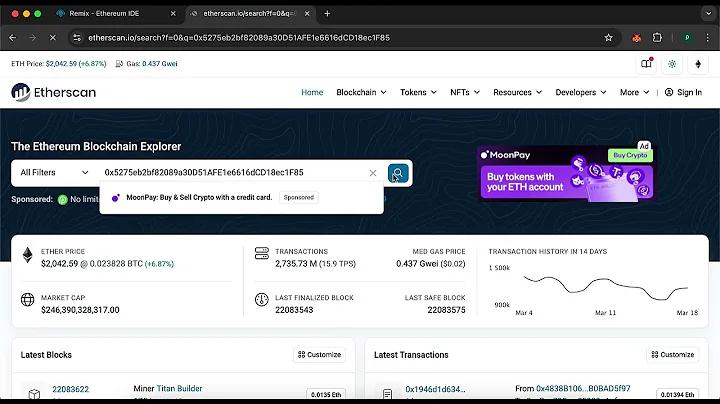Click the browser address bar URL
The image size is (720, 404).
[x=239, y=38]
